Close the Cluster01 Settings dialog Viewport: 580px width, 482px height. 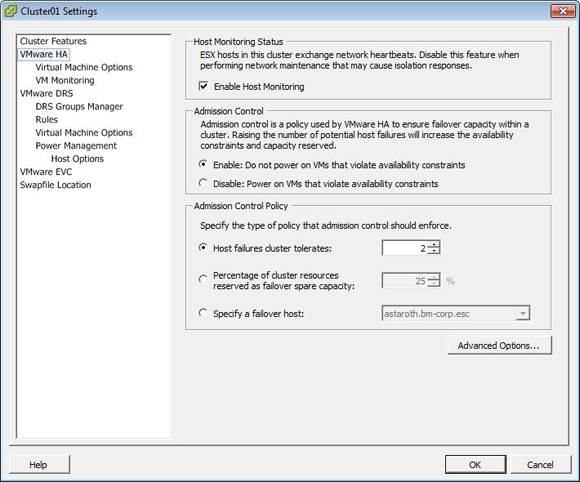tap(563, 11)
